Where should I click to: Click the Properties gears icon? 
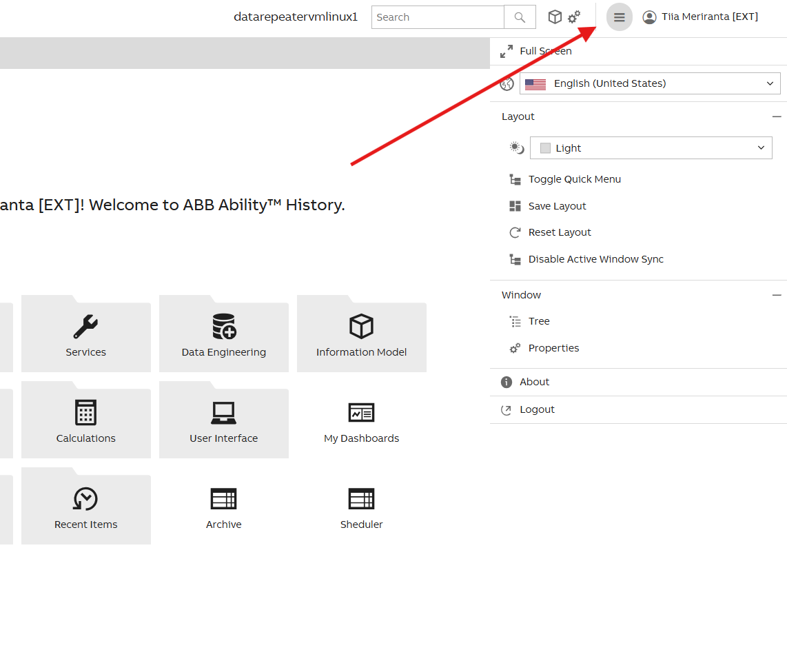pyautogui.click(x=515, y=348)
